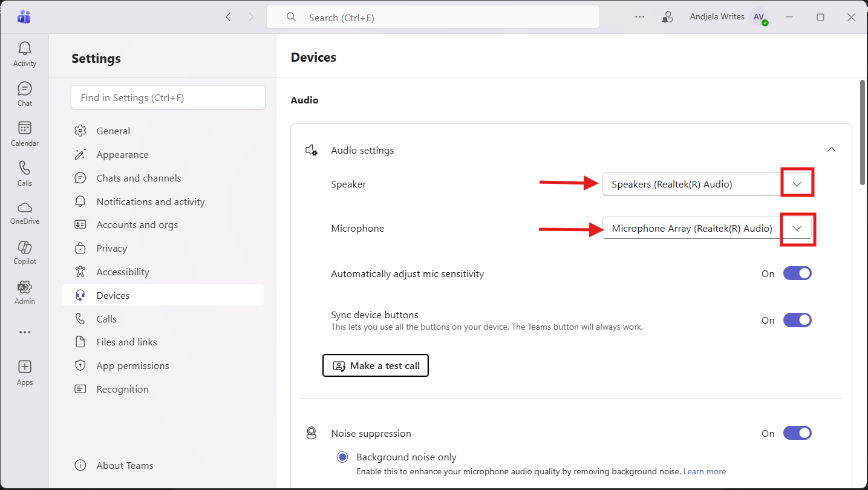
Task: Open the Activity feed in sidebar
Action: pos(25,54)
